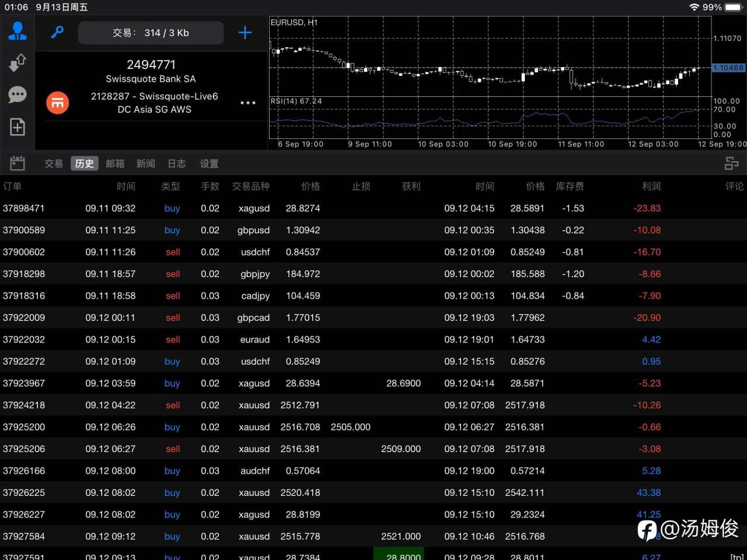Sort by the 利润 column header
This screenshot has width=747, height=560.
651,186
